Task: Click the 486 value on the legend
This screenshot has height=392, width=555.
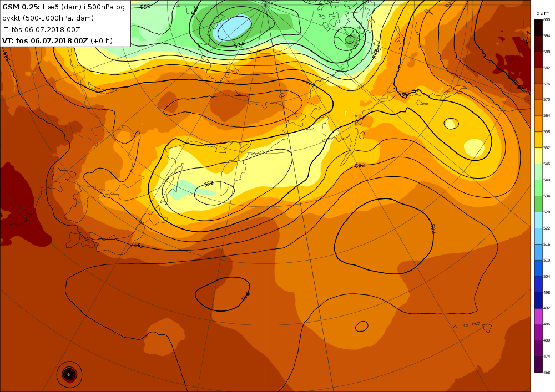Action: (547, 324)
